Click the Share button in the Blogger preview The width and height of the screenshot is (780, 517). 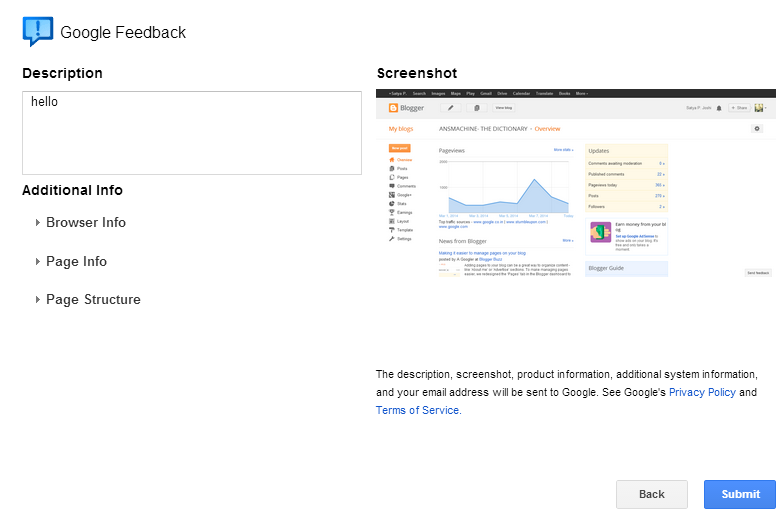coord(738,108)
